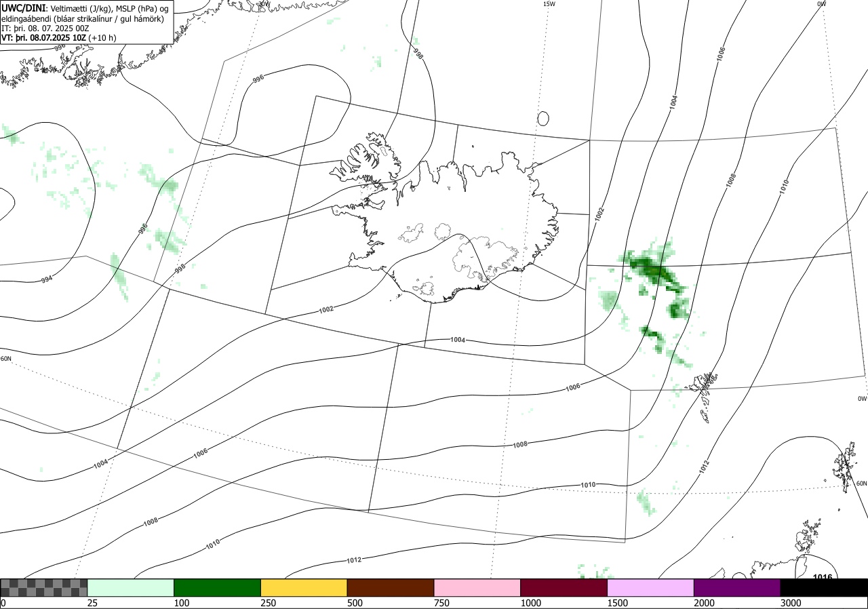
Task: Click the pale mint 25–100 legend swatch
Action: coord(131,587)
